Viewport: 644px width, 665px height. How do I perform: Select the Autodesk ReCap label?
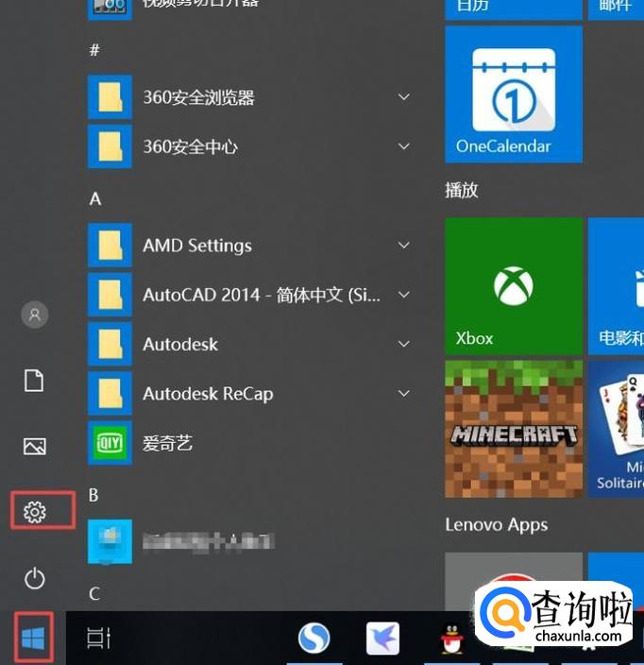208,394
